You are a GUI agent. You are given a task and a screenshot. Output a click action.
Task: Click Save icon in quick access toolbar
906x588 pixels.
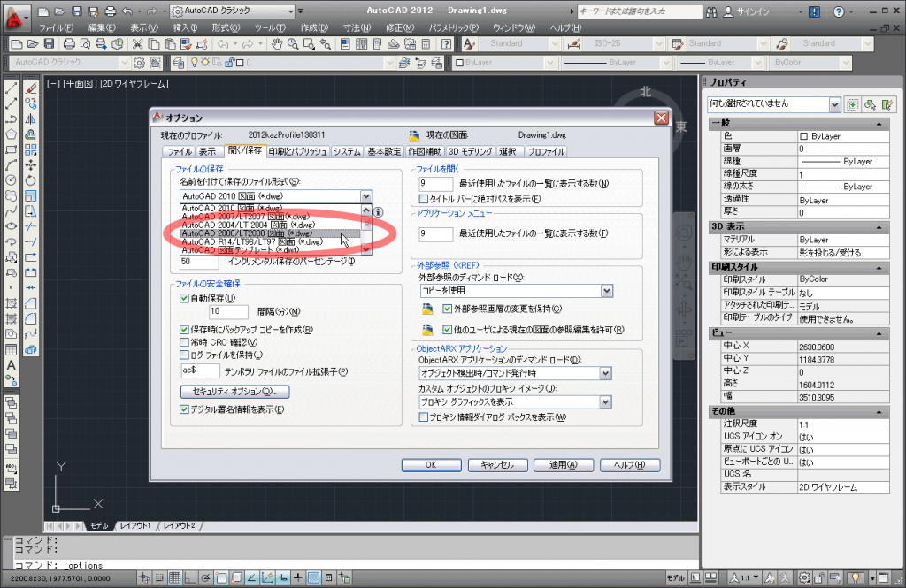[x=77, y=11]
